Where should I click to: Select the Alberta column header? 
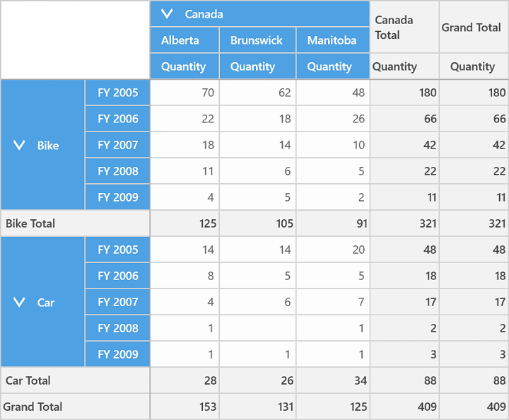(185, 40)
